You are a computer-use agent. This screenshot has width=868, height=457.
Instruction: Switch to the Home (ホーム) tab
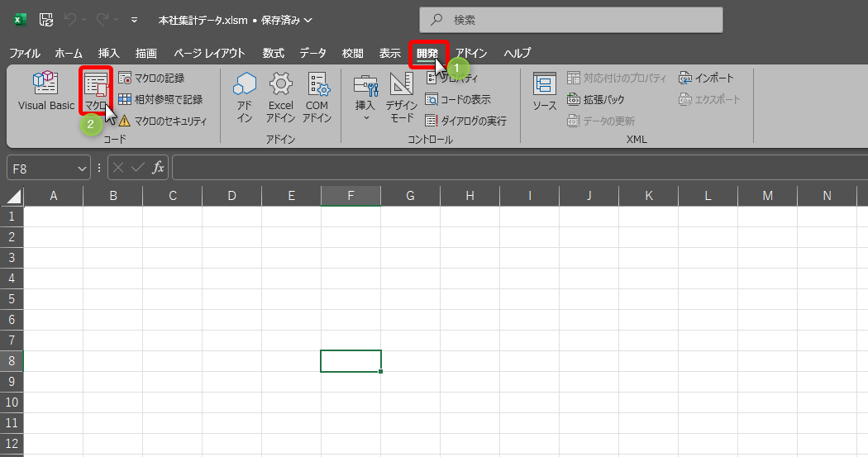pyautogui.click(x=69, y=53)
